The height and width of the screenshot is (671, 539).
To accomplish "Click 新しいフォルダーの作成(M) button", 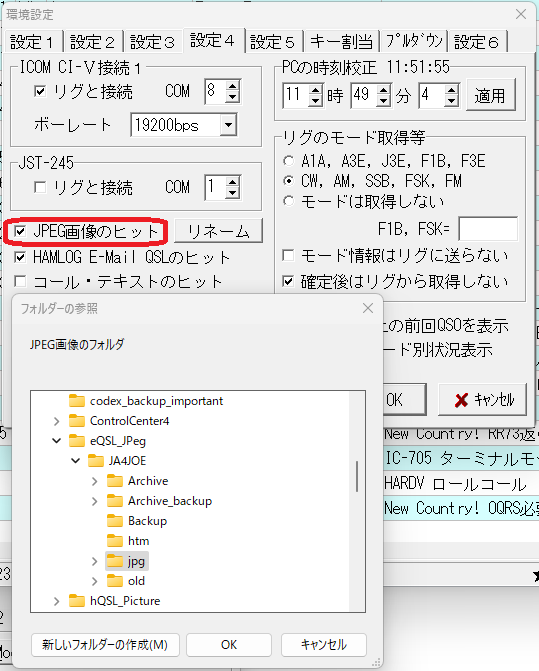I will (x=105, y=644).
